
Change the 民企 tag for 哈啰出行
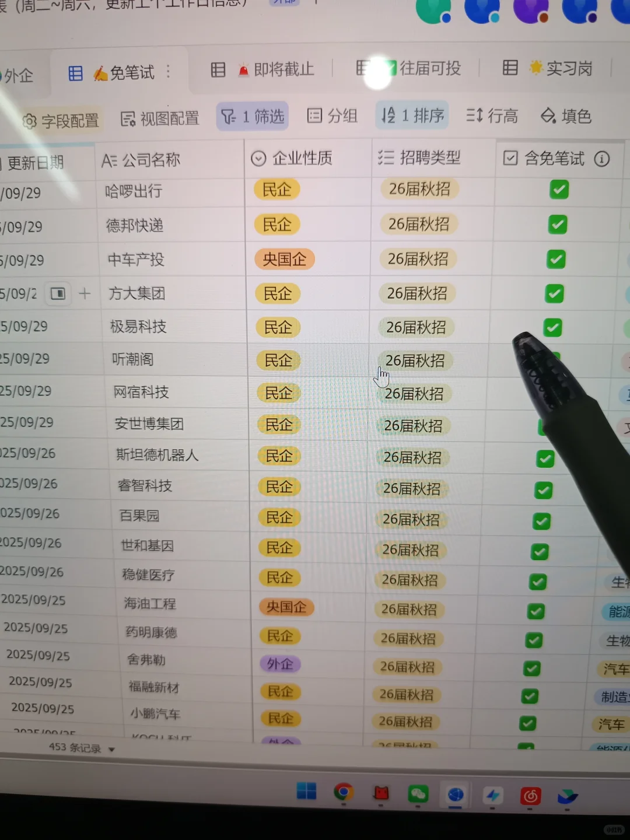click(276, 190)
